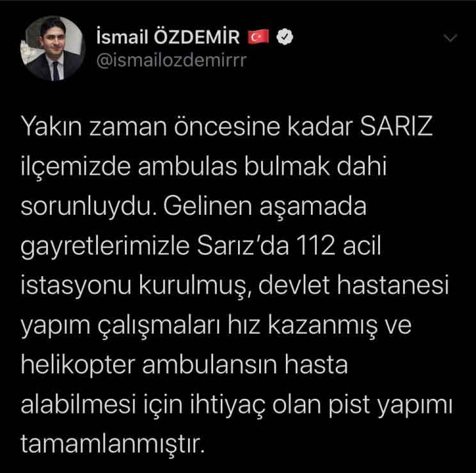
Task: Click the word 'sorunluydu.' in the tweet
Action: click(86, 206)
